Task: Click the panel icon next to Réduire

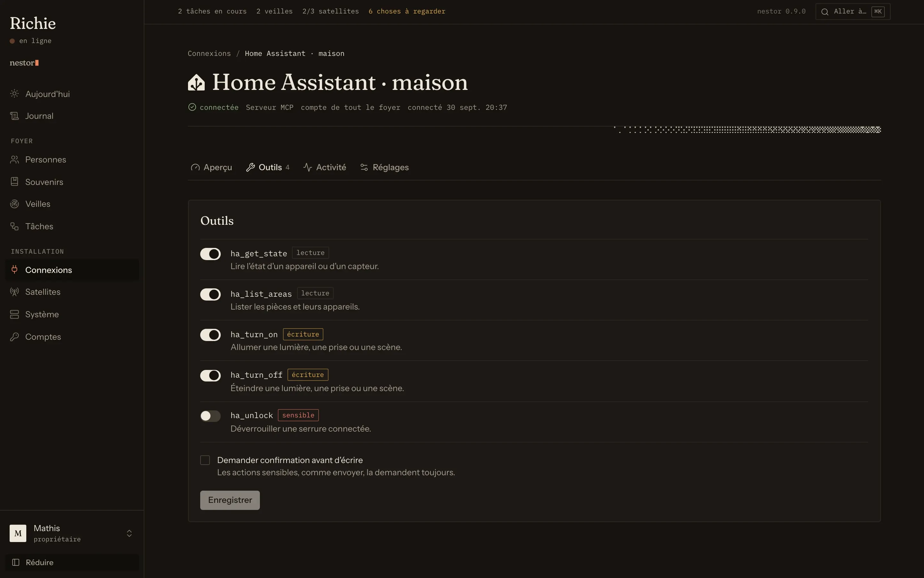Action: coord(16,562)
